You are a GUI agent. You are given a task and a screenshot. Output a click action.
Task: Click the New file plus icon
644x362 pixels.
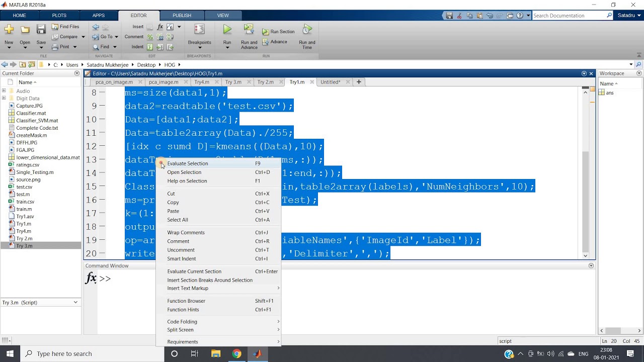[9, 30]
